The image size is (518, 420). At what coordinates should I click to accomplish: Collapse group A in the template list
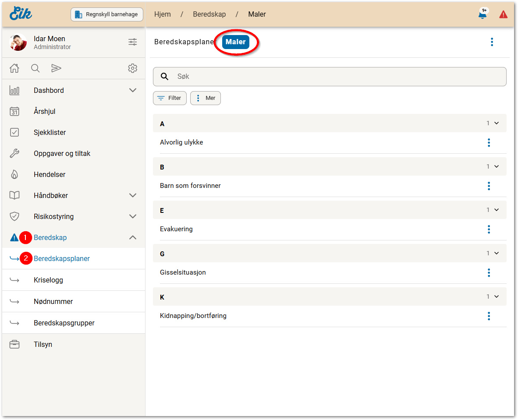pyautogui.click(x=496, y=124)
